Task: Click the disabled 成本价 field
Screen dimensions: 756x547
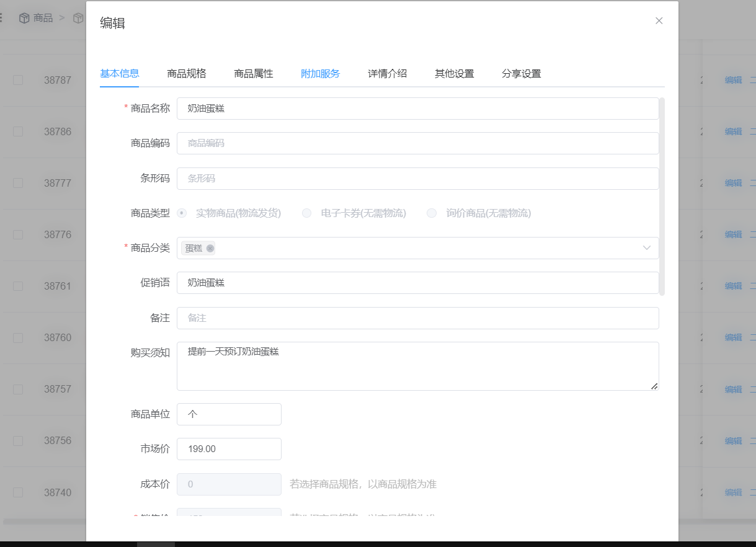Action: tap(229, 484)
